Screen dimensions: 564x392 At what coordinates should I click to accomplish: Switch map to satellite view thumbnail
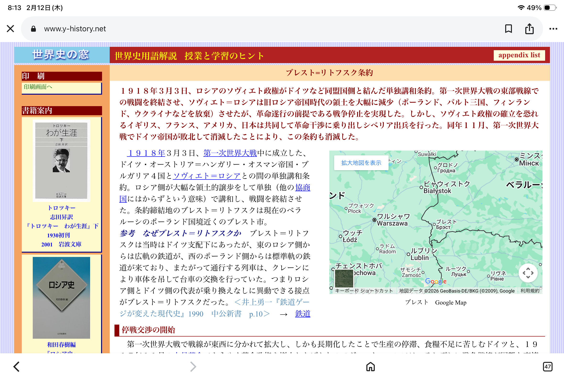click(344, 278)
